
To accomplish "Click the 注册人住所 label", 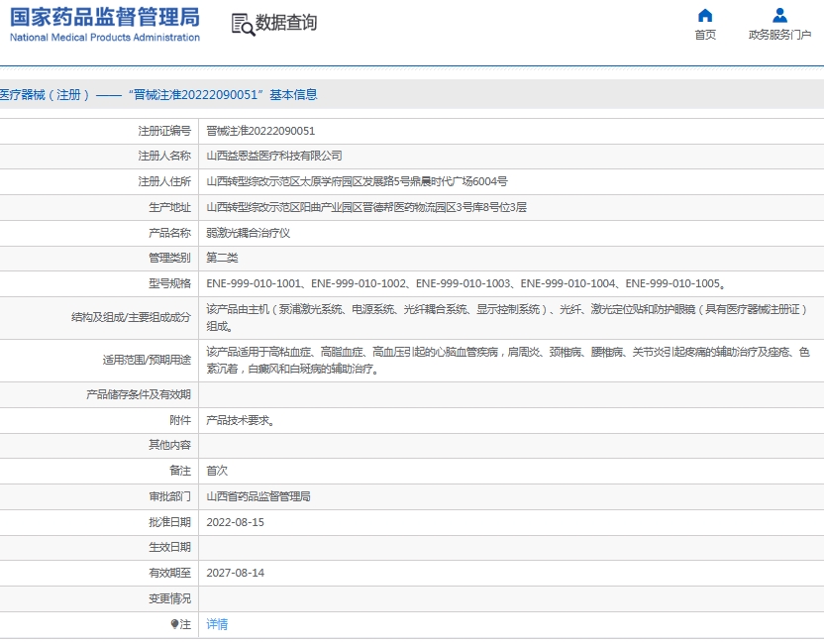I will [x=164, y=181].
